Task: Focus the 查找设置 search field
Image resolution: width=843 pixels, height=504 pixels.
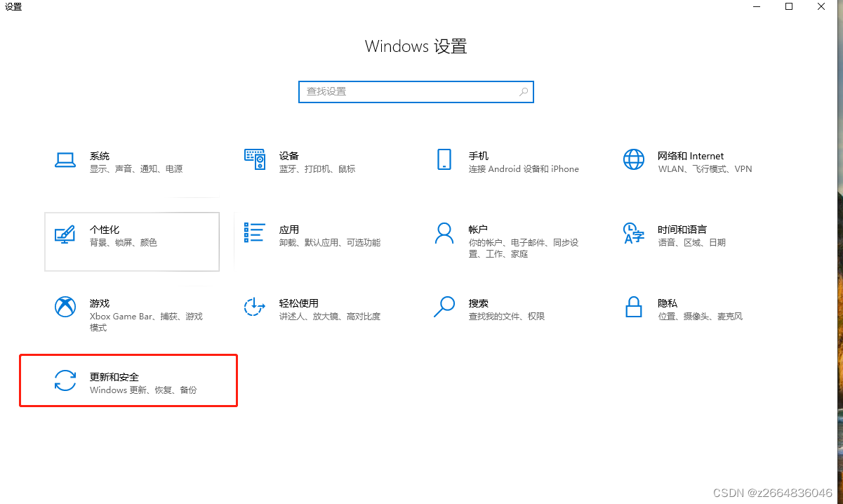Action: coord(416,92)
